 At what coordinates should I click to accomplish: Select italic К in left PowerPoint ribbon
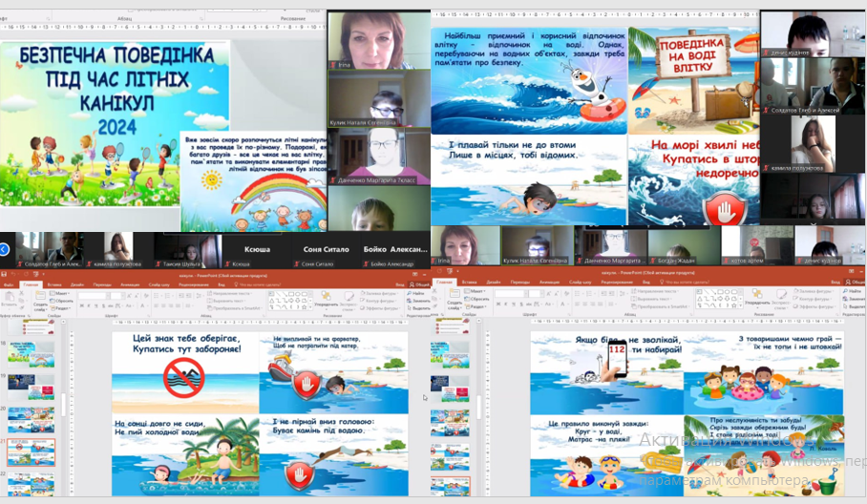[89, 305]
